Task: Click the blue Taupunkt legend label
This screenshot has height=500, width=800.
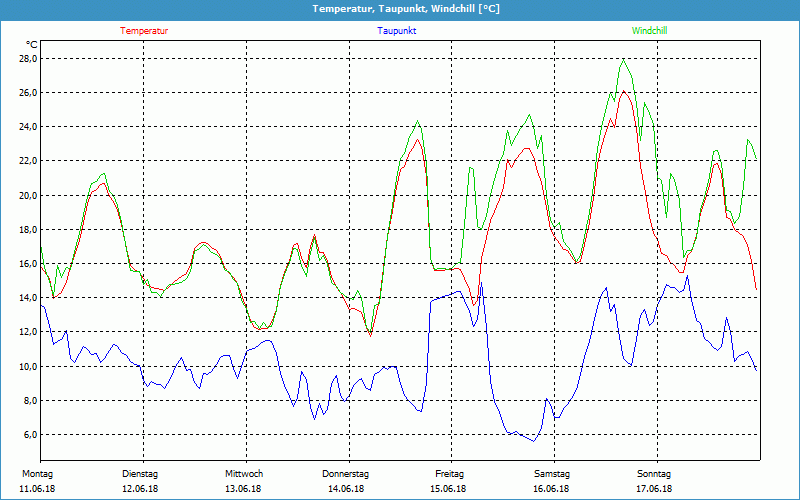Action: click(396, 31)
